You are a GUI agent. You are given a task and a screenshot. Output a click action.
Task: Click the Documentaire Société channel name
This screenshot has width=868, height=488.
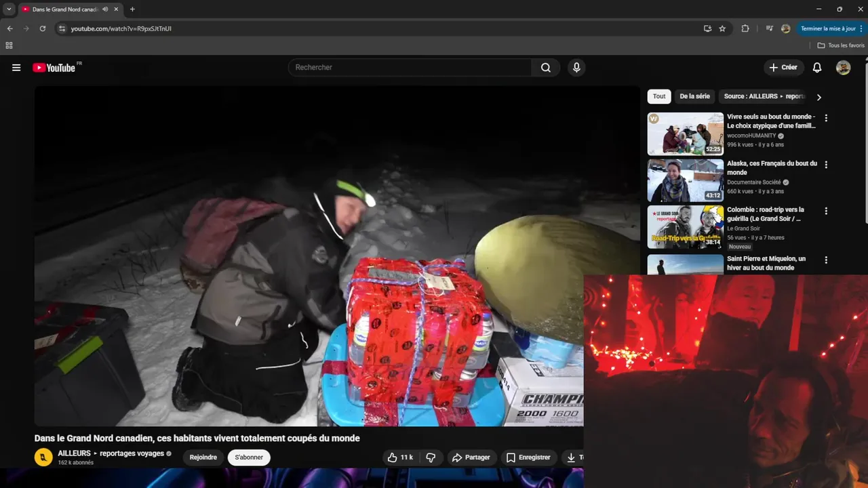(x=755, y=182)
